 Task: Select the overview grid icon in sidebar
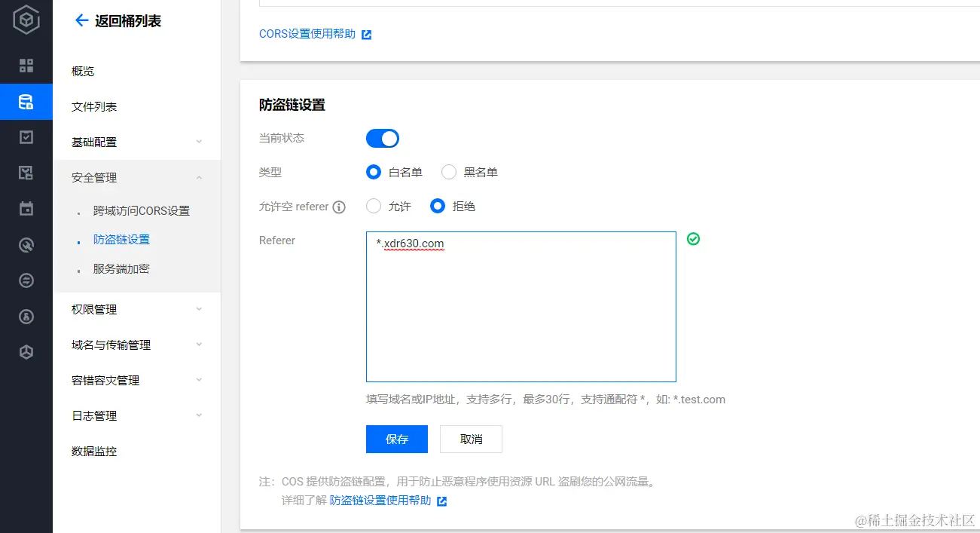pos(26,65)
